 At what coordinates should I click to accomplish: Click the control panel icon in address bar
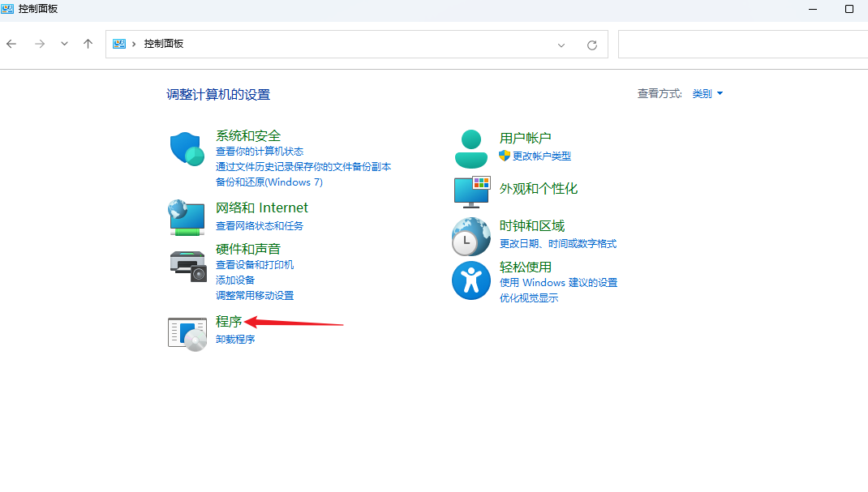(x=119, y=44)
